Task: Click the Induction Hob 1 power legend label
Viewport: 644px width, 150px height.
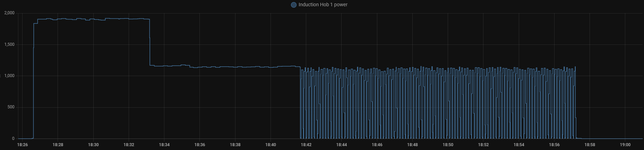Action: (x=323, y=5)
